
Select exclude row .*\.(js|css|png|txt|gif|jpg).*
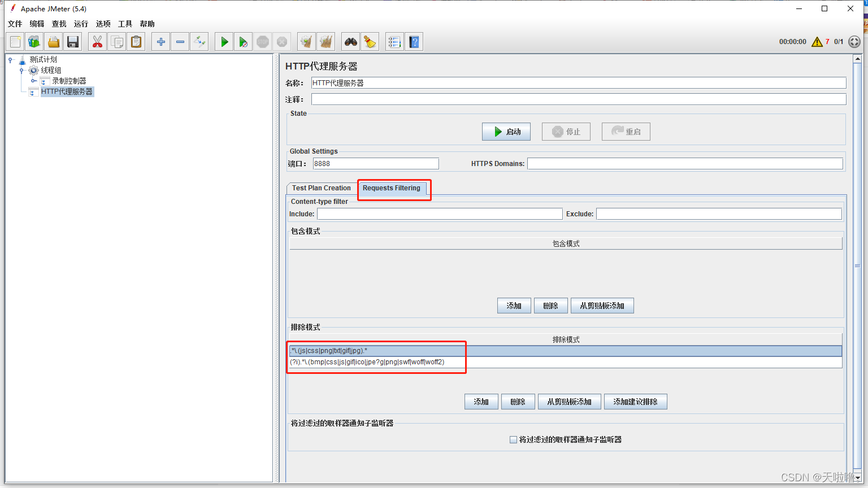[566, 351]
